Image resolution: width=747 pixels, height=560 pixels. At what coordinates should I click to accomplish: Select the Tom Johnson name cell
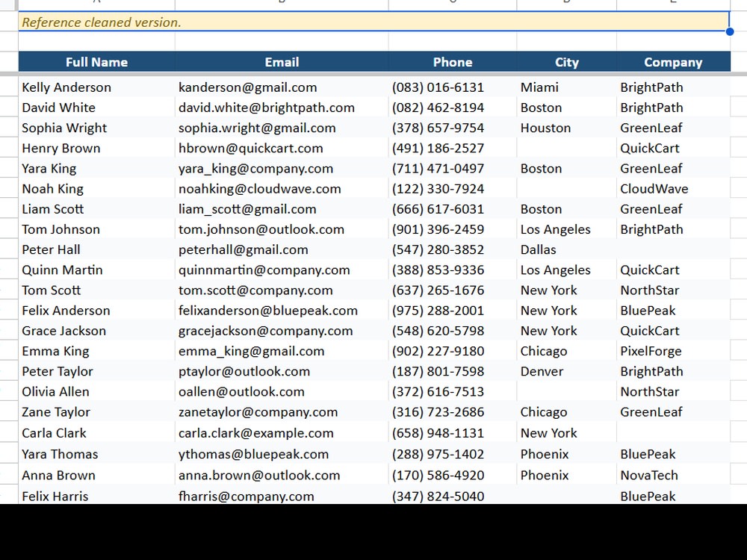(96, 229)
